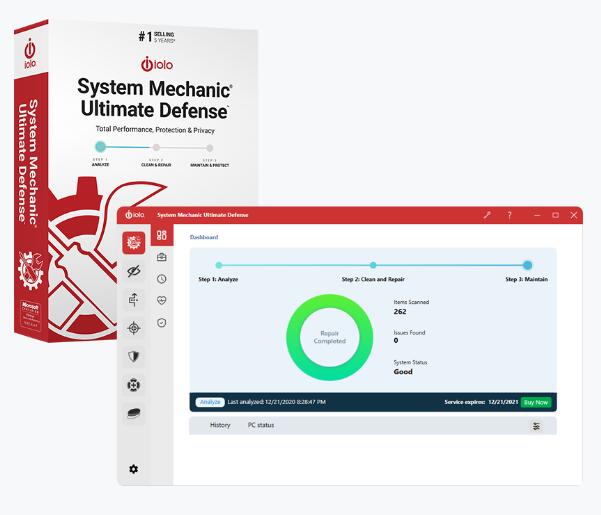Open the filter sliders options icon

536,426
